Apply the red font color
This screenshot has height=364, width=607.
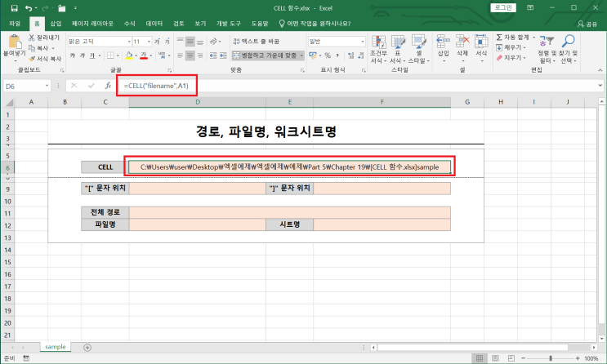144,55
